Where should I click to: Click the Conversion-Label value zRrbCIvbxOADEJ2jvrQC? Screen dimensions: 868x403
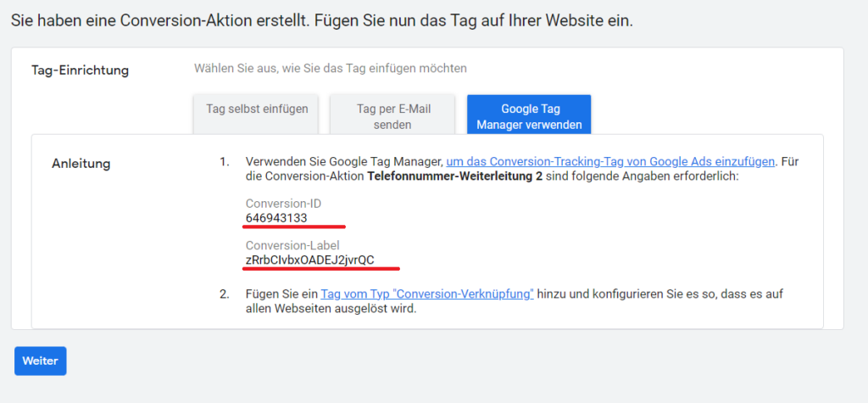tap(310, 260)
